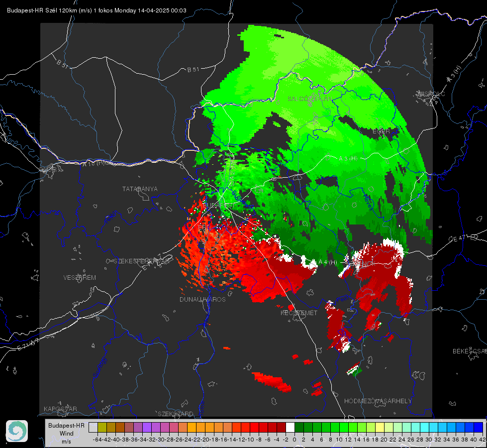This screenshot has width=487, height=448.
Task: Click the SZOLNOK city label
Action: pos(362,264)
